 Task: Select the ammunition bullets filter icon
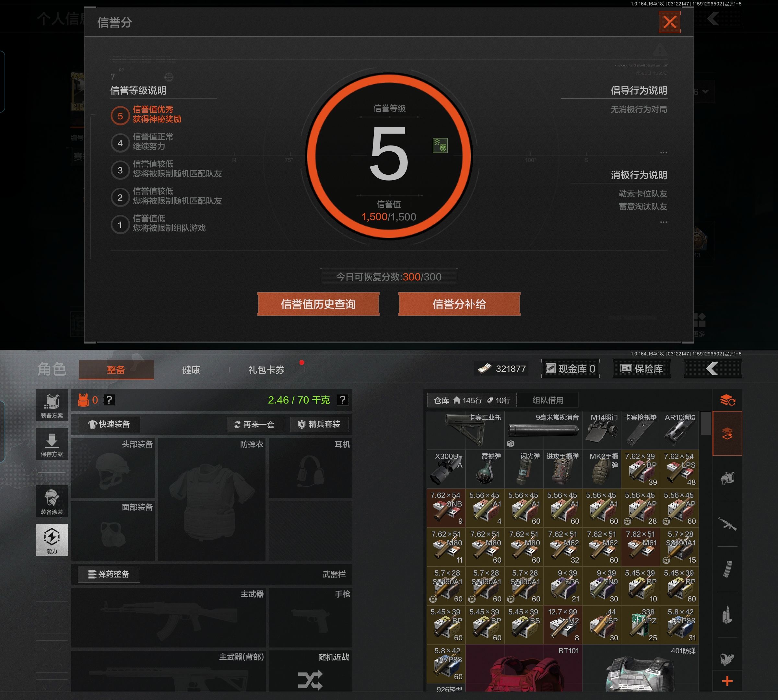pos(727,615)
